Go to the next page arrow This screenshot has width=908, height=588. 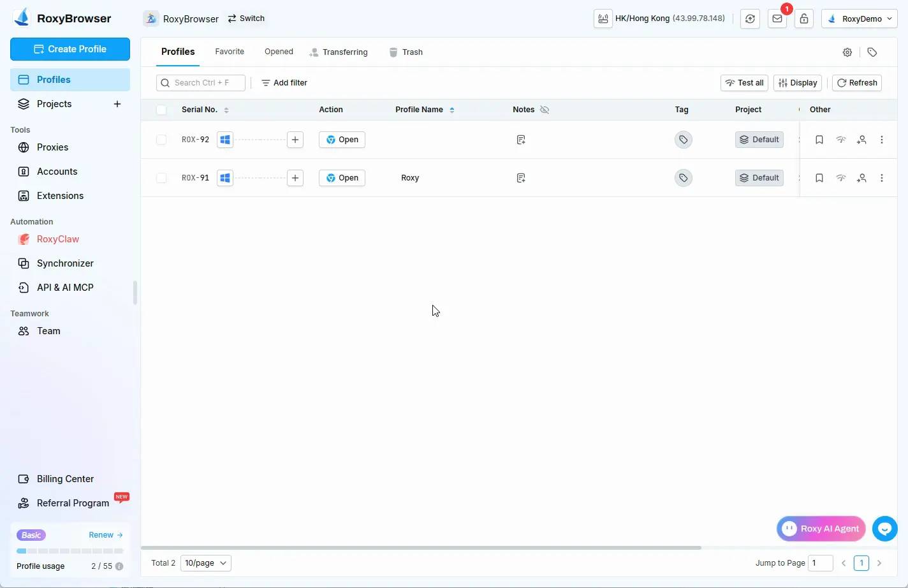point(879,563)
